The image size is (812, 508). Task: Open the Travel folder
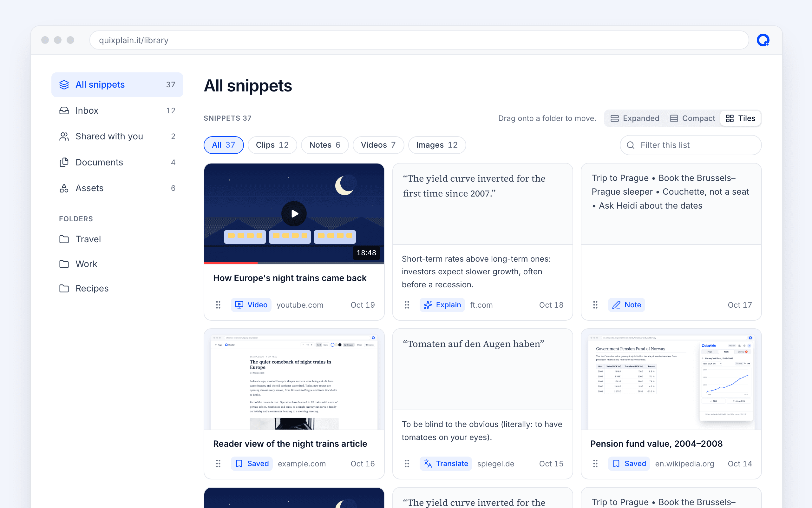point(117,239)
